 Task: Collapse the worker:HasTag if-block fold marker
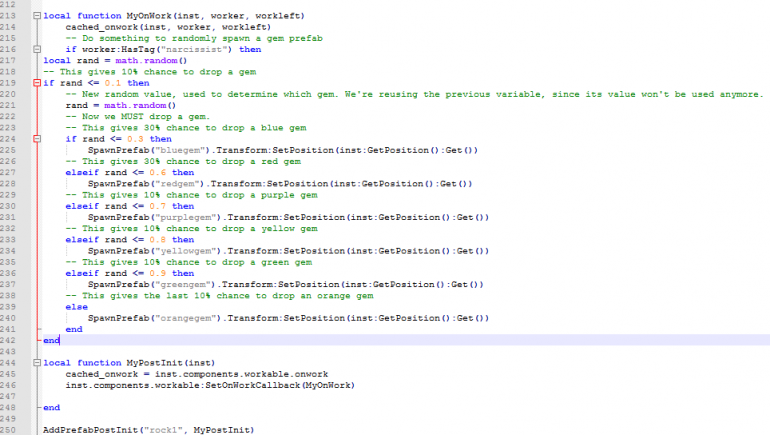pyautogui.click(x=37, y=49)
